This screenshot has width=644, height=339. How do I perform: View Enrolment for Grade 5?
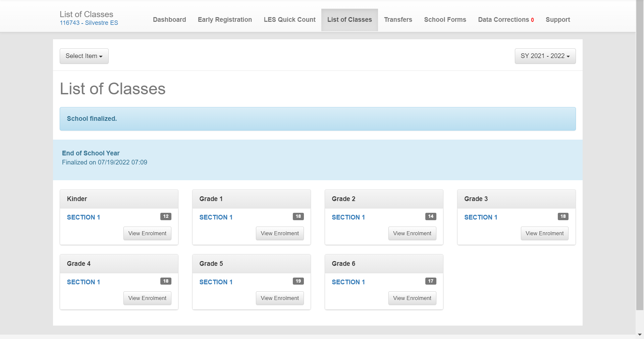[x=280, y=298]
